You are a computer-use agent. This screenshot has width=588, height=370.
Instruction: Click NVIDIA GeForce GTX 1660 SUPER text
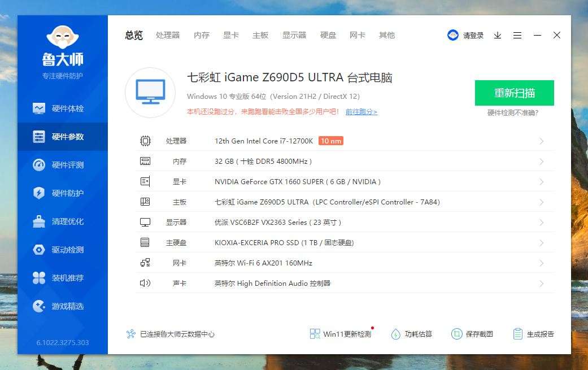[297, 181]
